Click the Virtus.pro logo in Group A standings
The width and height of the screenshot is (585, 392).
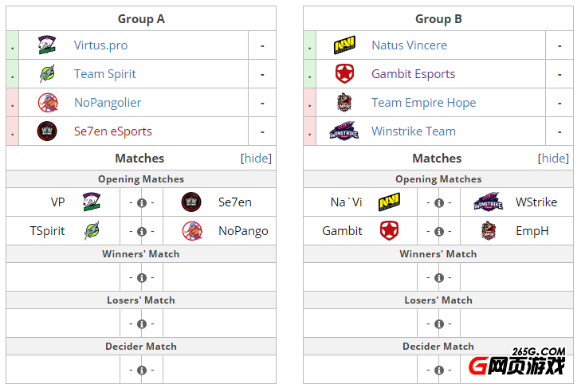[x=47, y=45]
